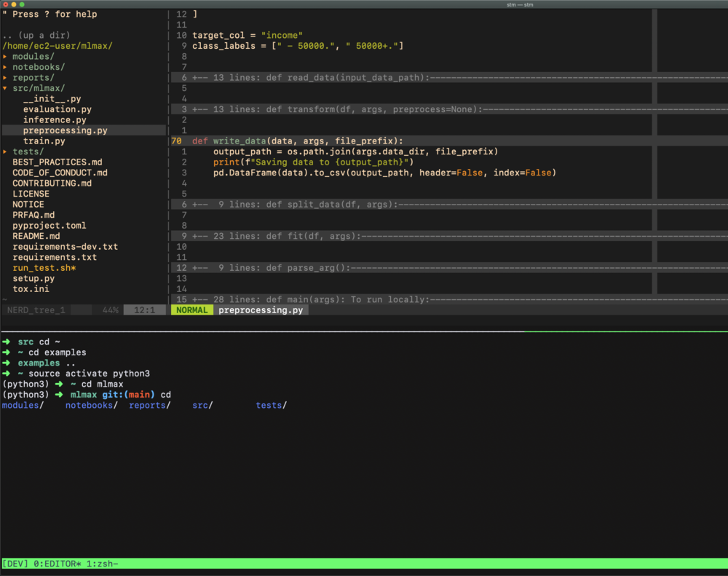Screen dimensions: 728x576
Task: Click the NORMAL mode indicator in the statusline
Action: (191, 309)
